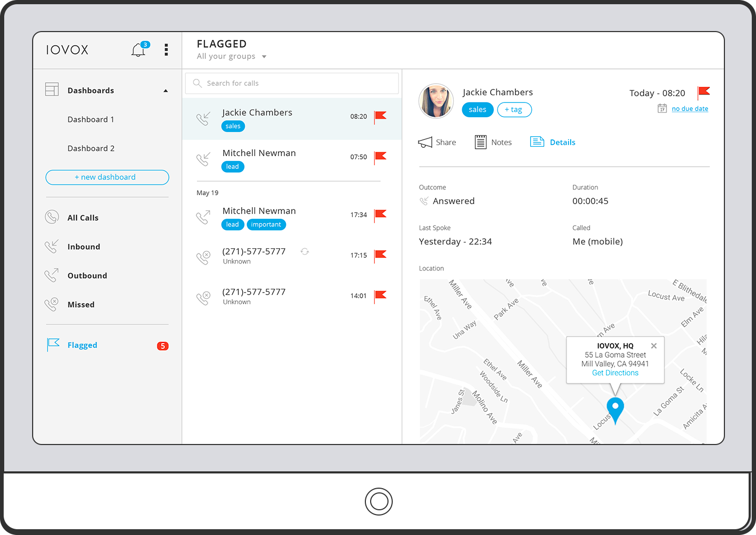
Task: Select the Inbound calls filter icon
Action: [x=52, y=246]
